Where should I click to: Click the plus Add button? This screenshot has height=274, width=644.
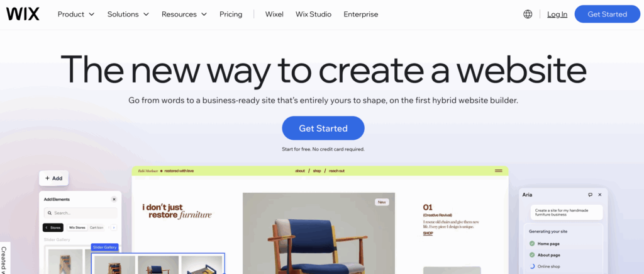click(54, 178)
